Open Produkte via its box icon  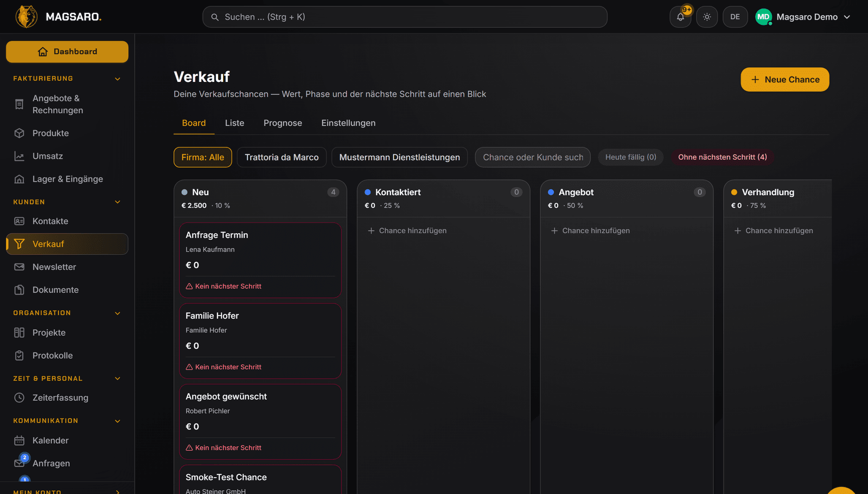tap(20, 133)
